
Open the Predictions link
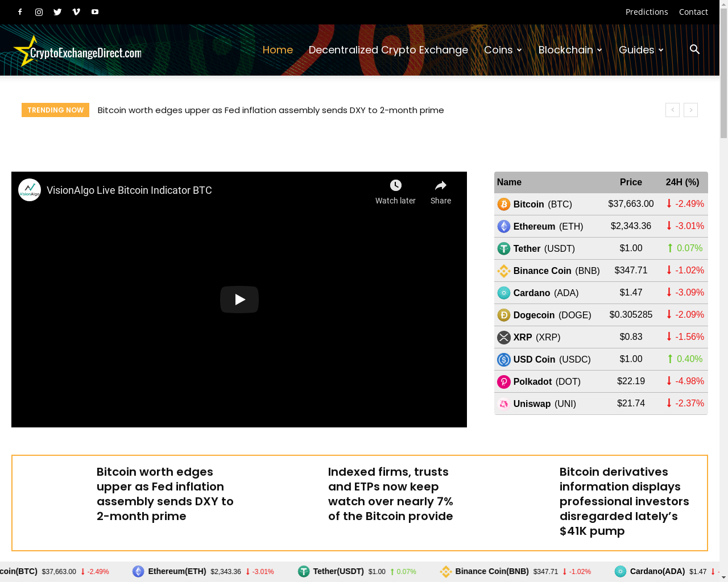647,12
